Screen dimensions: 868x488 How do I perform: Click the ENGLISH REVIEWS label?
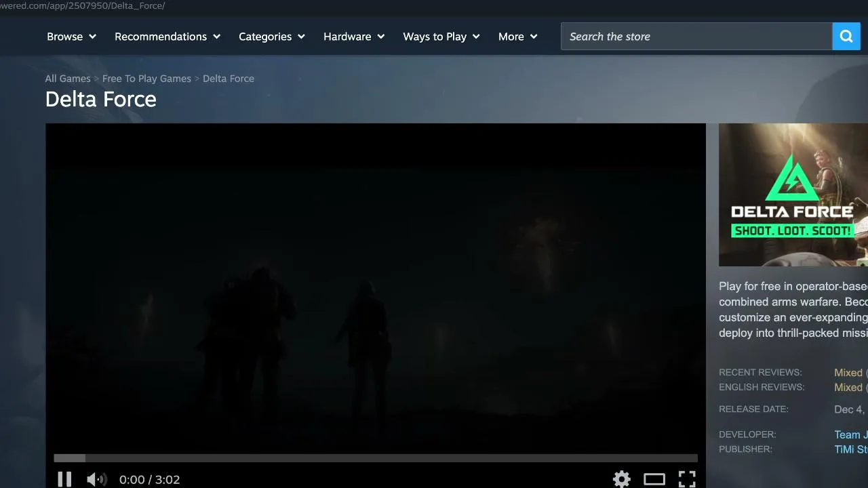click(x=762, y=388)
